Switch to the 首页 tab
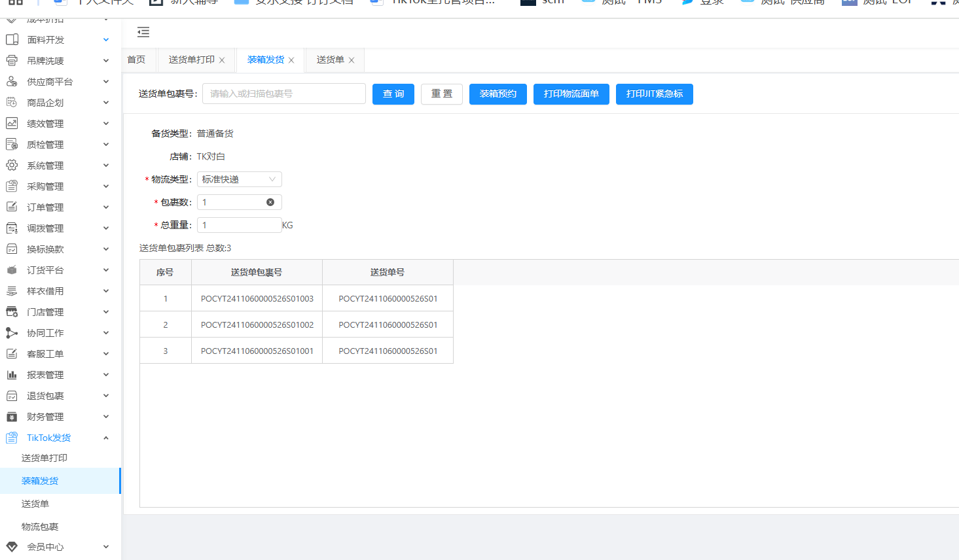This screenshot has width=959, height=560. pyautogui.click(x=136, y=60)
